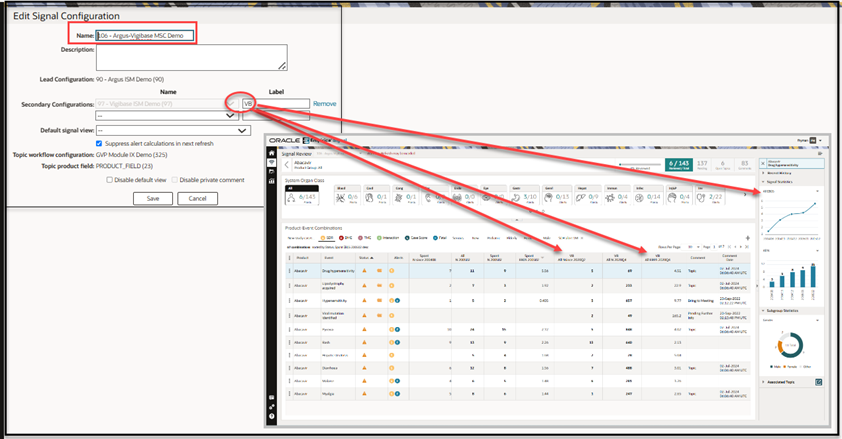Click the Home icon in Signal Review sidebar
The image size is (842, 439).
coord(271,153)
